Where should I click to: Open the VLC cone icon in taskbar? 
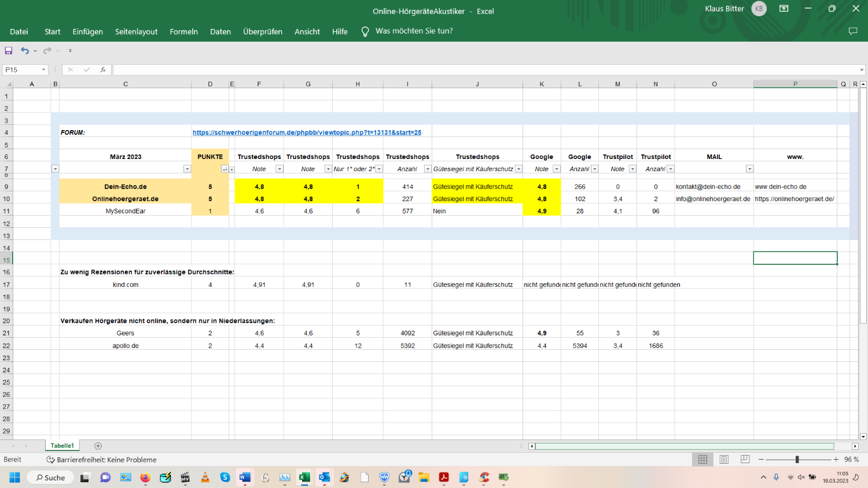pos(205,478)
